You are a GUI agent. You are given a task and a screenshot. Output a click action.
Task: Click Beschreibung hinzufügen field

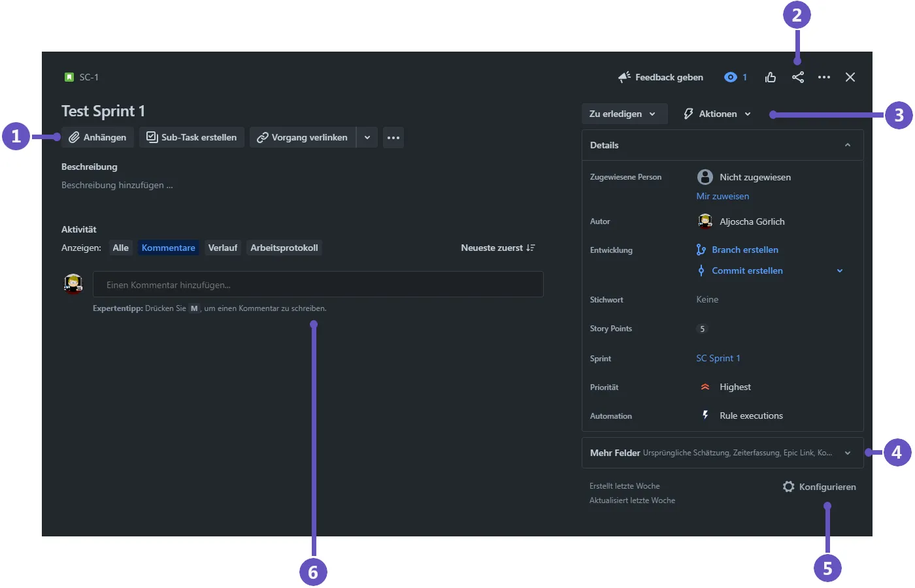(117, 185)
